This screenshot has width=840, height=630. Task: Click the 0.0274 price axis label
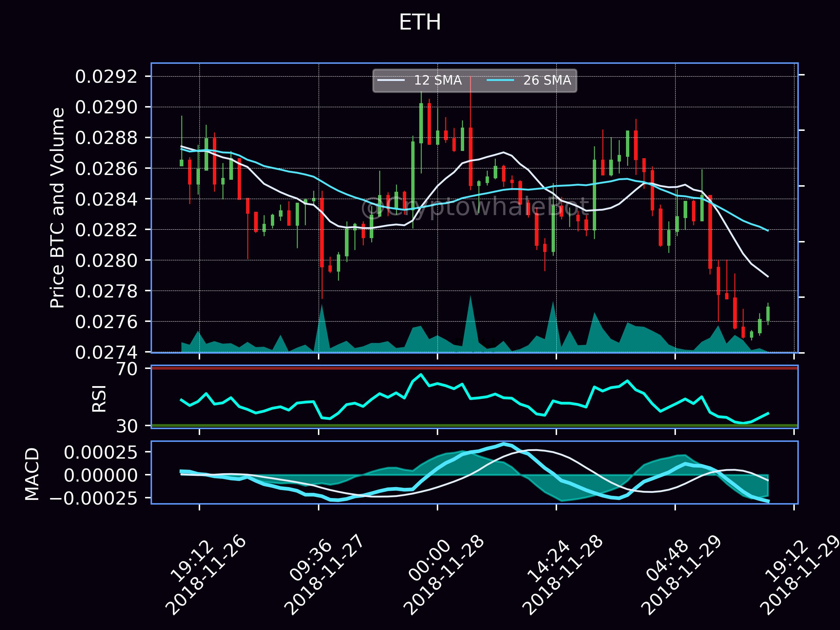(106, 353)
